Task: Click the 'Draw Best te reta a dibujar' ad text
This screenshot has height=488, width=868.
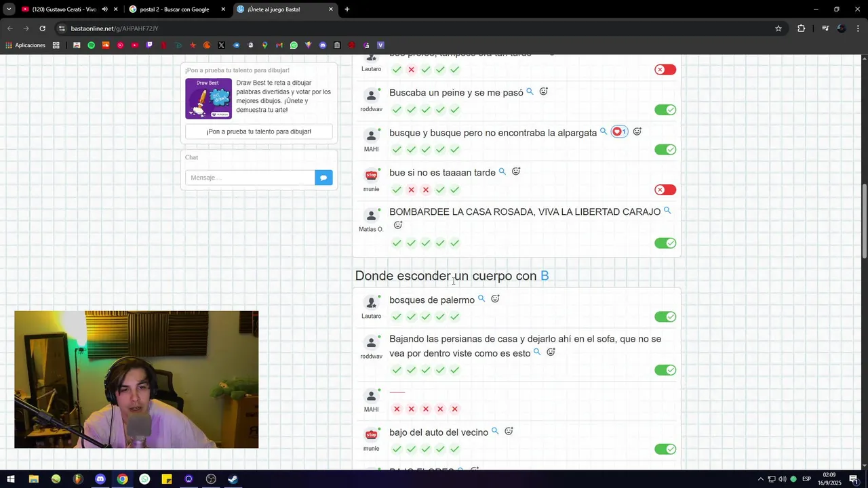Action: pos(283,96)
